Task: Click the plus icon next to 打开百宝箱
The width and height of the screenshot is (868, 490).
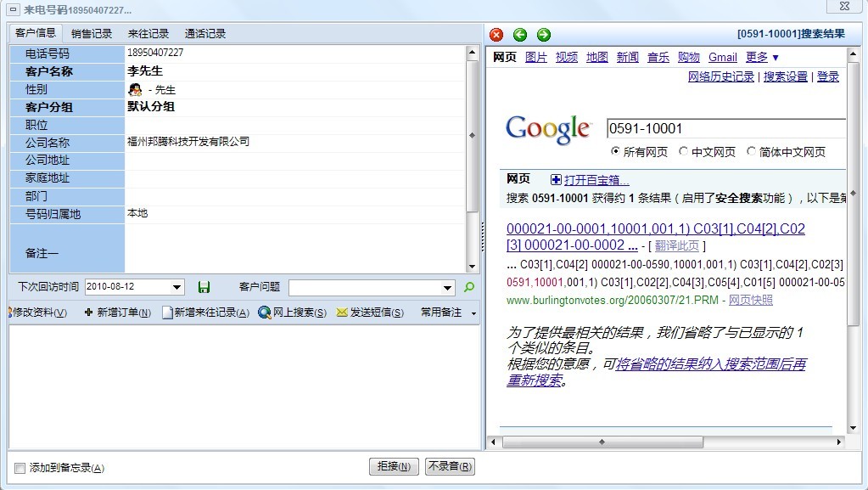Action: (x=556, y=179)
